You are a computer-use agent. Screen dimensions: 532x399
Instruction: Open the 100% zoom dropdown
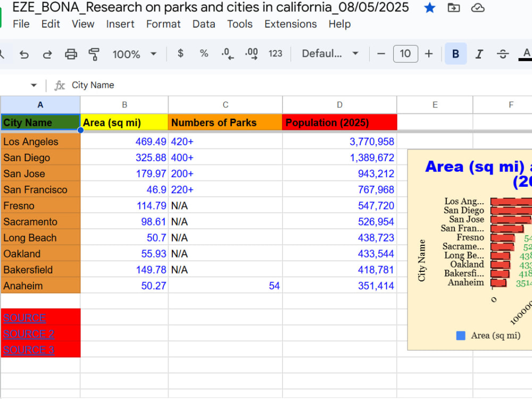tap(135, 54)
